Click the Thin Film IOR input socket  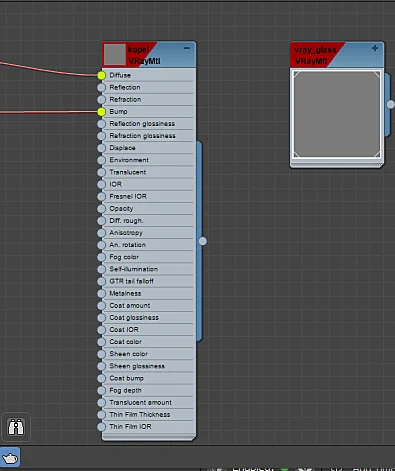click(x=102, y=427)
